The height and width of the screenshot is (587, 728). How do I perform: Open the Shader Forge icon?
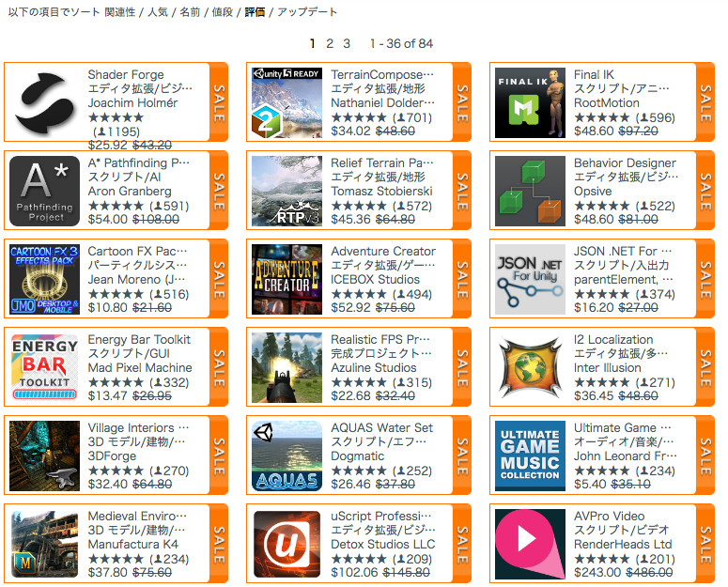44,102
